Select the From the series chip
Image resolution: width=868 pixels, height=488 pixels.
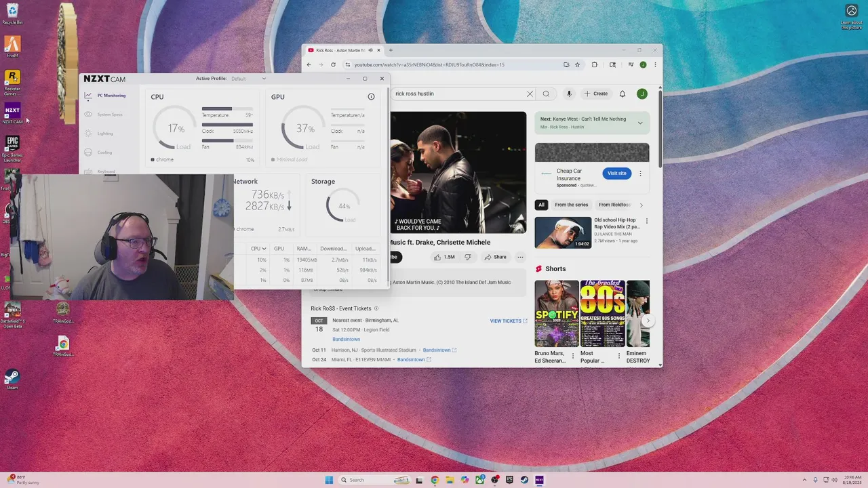[x=571, y=205]
